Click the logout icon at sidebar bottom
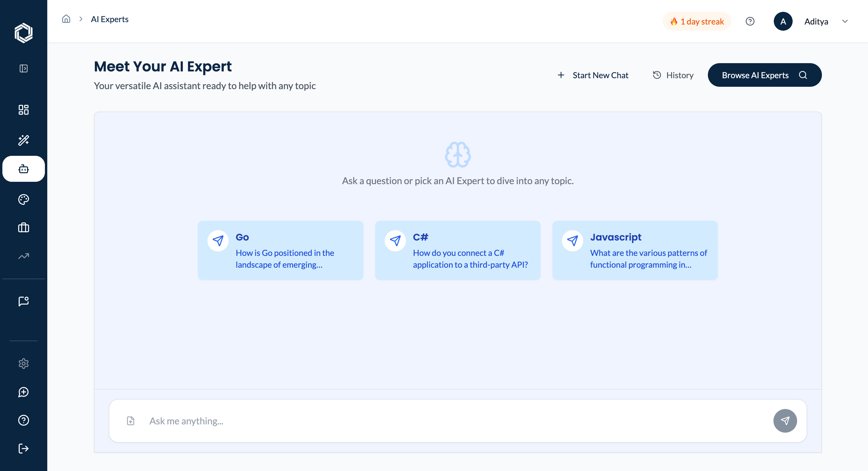Image resolution: width=868 pixels, height=471 pixels. pyautogui.click(x=24, y=449)
